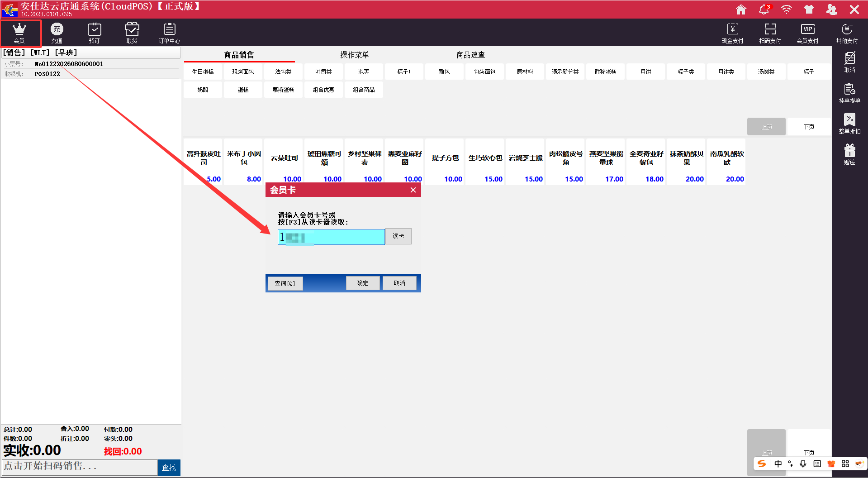
Task: Select the 月饼 category
Action: pos(645,72)
